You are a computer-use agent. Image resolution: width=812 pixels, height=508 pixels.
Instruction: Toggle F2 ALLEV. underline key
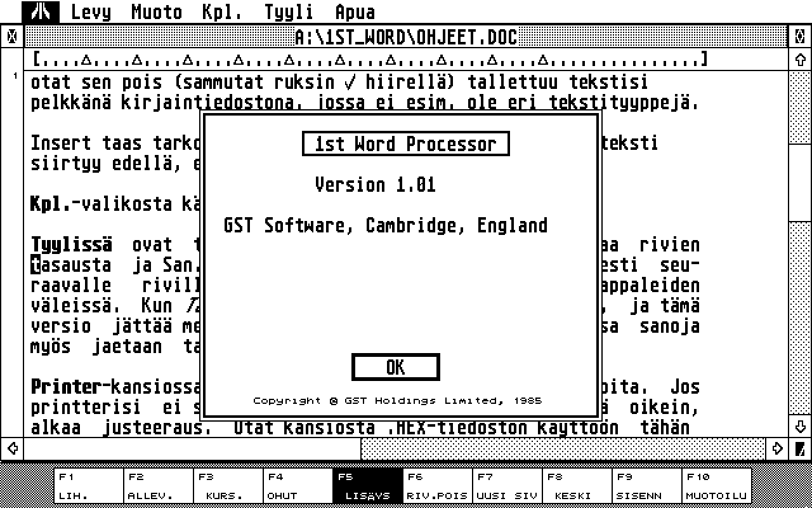pyautogui.click(x=159, y=486)
